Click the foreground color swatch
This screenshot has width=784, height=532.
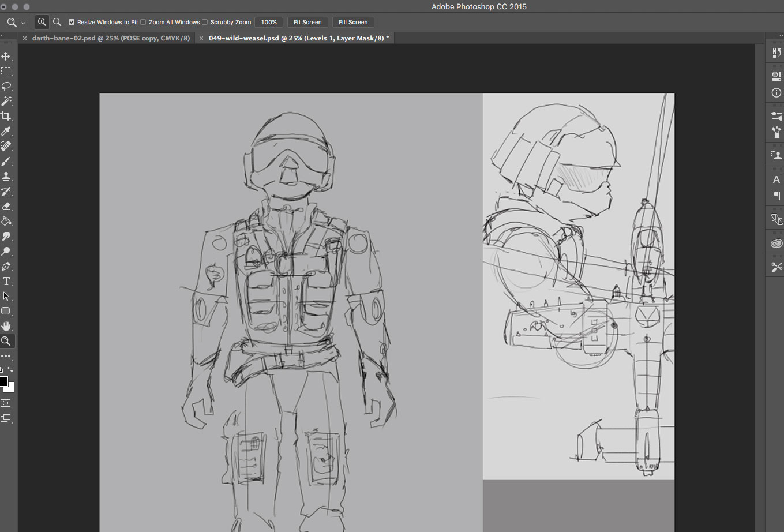(x=3, y=381)
